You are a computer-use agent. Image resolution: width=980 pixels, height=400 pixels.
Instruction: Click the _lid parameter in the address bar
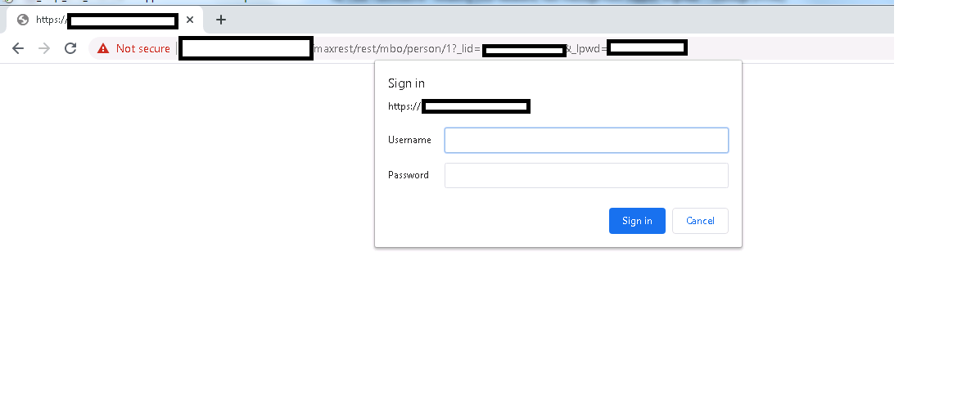468,49
